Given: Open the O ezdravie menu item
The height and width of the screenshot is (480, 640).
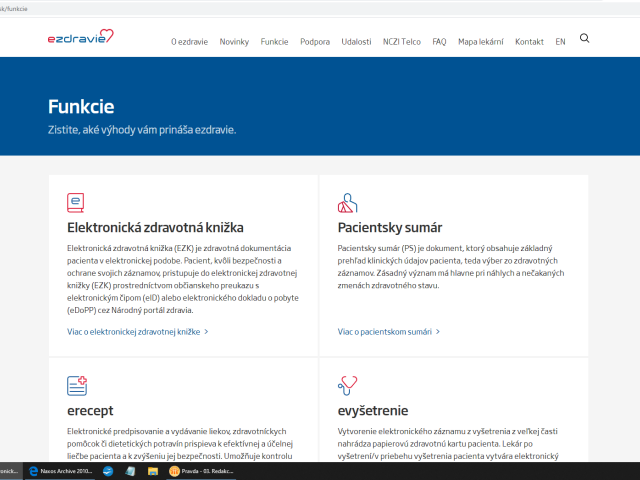Looking at the screenshot, I should click(x=189, y=42).
